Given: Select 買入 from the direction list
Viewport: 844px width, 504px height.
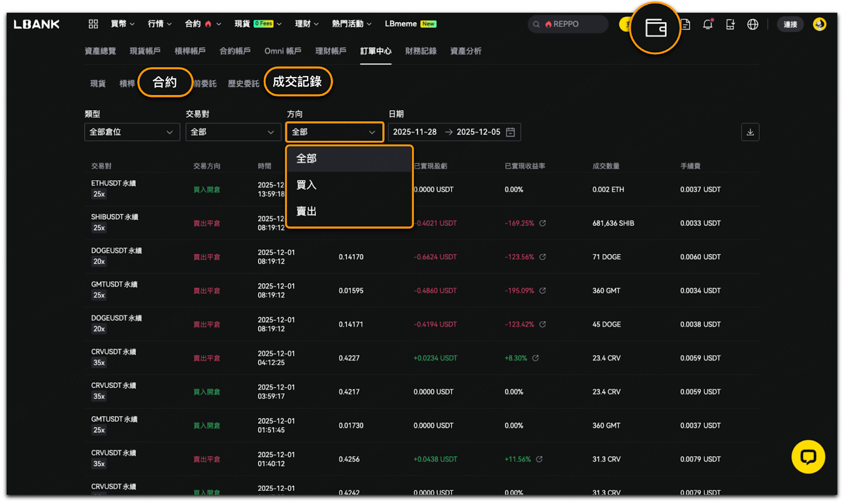Looking at the screenshot, I should click(x=306, y=185).
